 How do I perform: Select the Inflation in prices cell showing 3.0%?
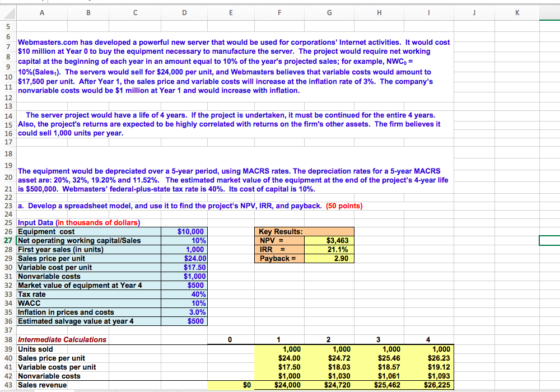coord(185,312)
